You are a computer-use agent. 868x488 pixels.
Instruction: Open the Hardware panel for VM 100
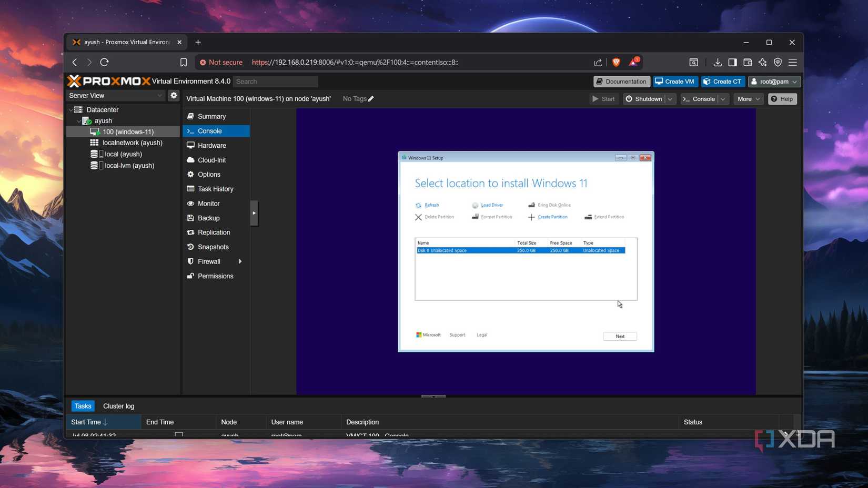(211, 145)
